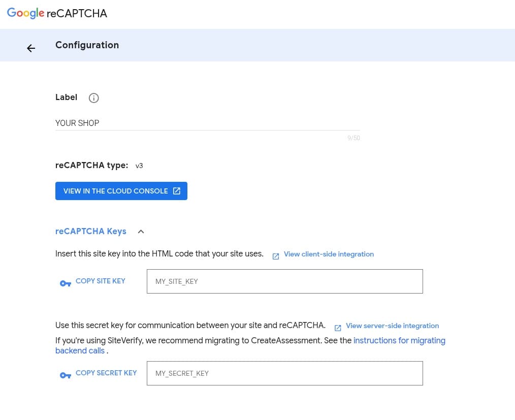Viewport: 515px width, 420px height.
Task: Open View in the Cloud Console
Action: 121,191
